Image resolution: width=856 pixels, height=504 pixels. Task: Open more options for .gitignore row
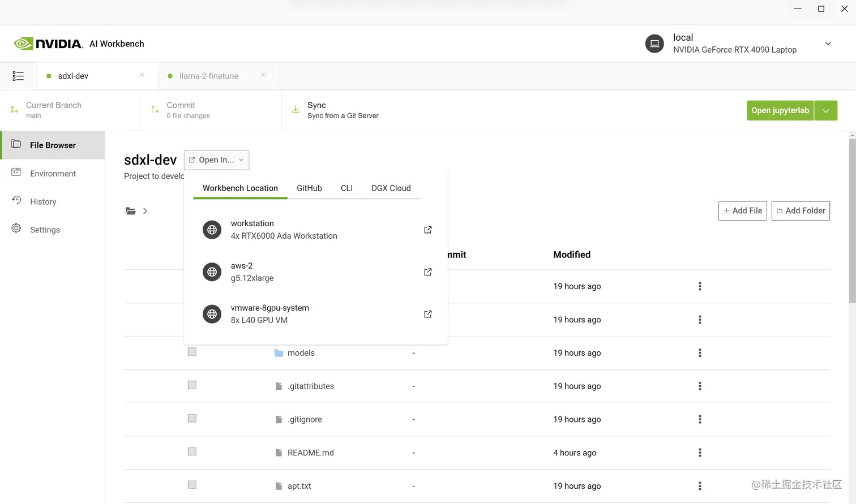[x=700, y=420]
